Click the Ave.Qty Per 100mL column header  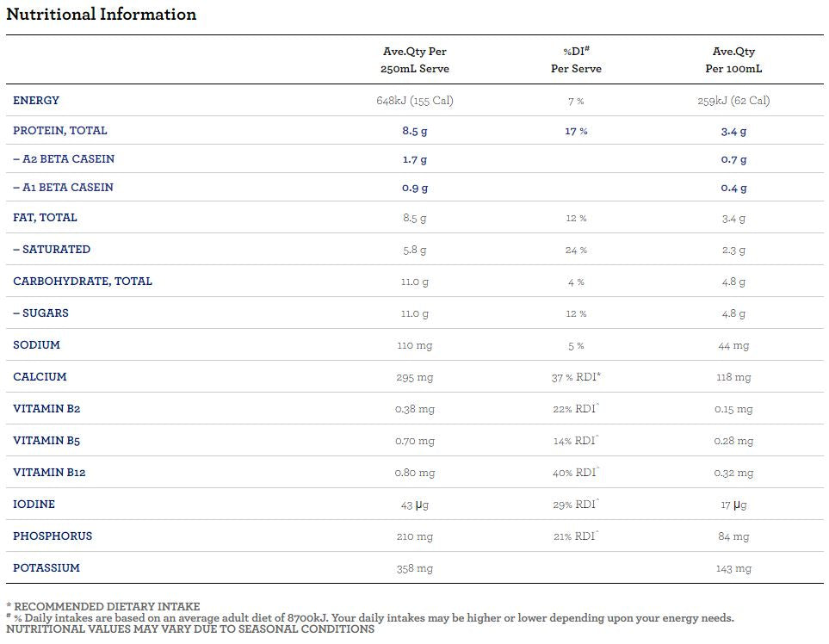click(x=733, y=60)
